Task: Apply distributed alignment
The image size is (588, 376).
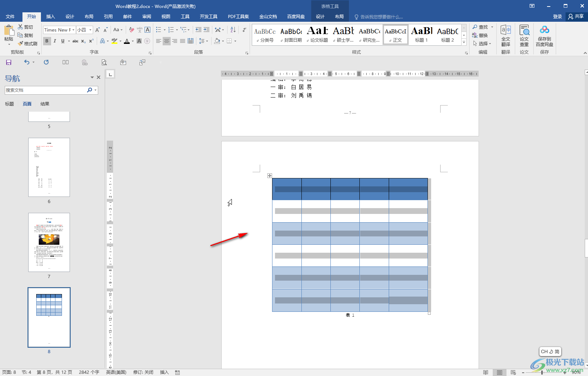Action: [191, 41]
